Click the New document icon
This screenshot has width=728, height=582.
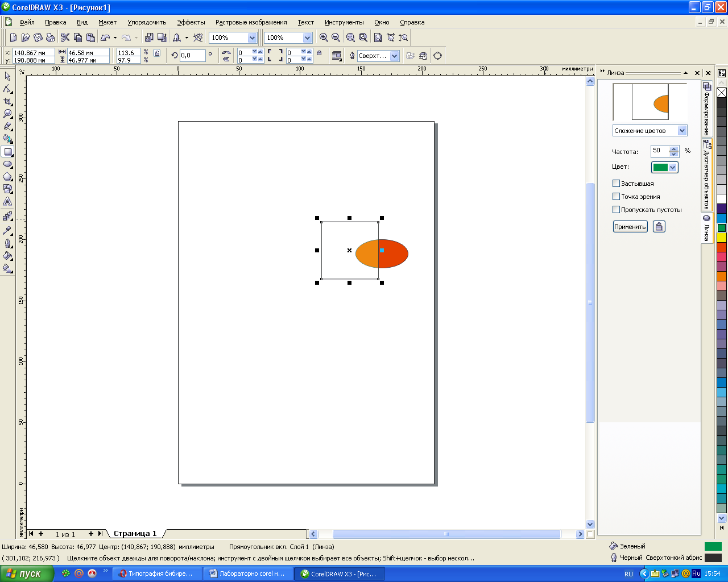click(x=13, y=38)
